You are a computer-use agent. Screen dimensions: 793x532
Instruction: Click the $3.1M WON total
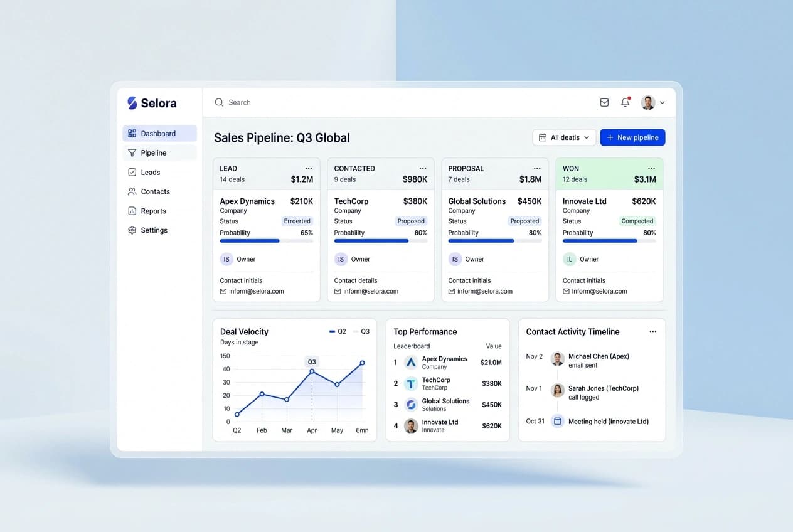645,179
